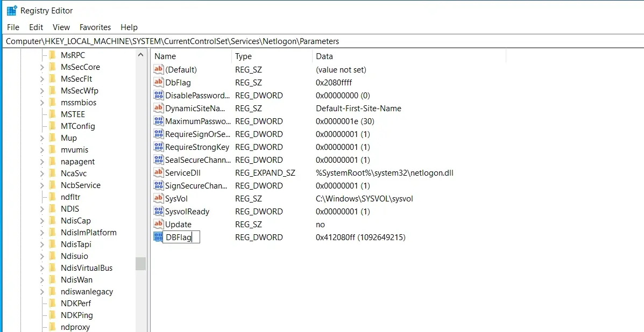Screen dimensions: 644x332
Task: Open the View menu
Action: (x=61, y=27)
